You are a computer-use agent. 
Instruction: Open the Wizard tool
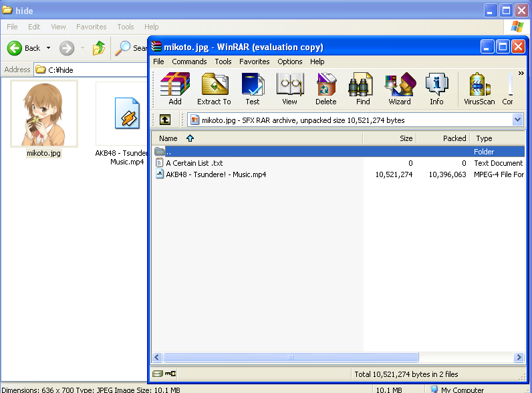400,89
